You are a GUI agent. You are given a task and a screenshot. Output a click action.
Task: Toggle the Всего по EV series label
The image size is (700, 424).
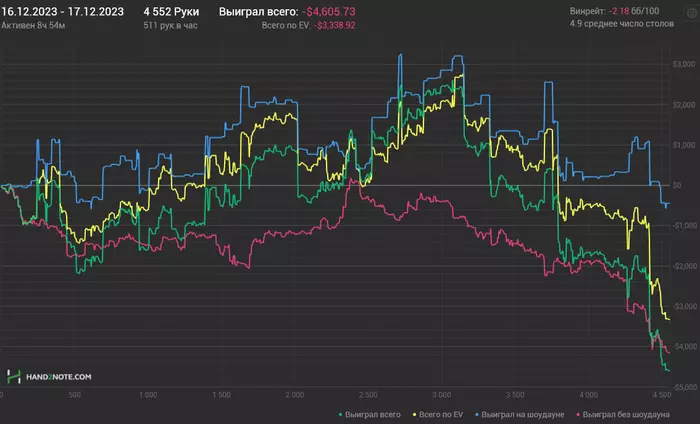coord(441,415)
